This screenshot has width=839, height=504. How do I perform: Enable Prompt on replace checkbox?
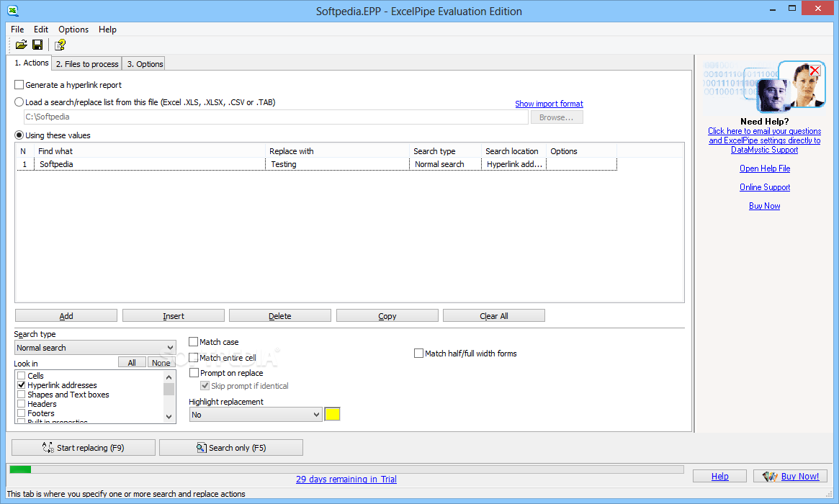194,372
